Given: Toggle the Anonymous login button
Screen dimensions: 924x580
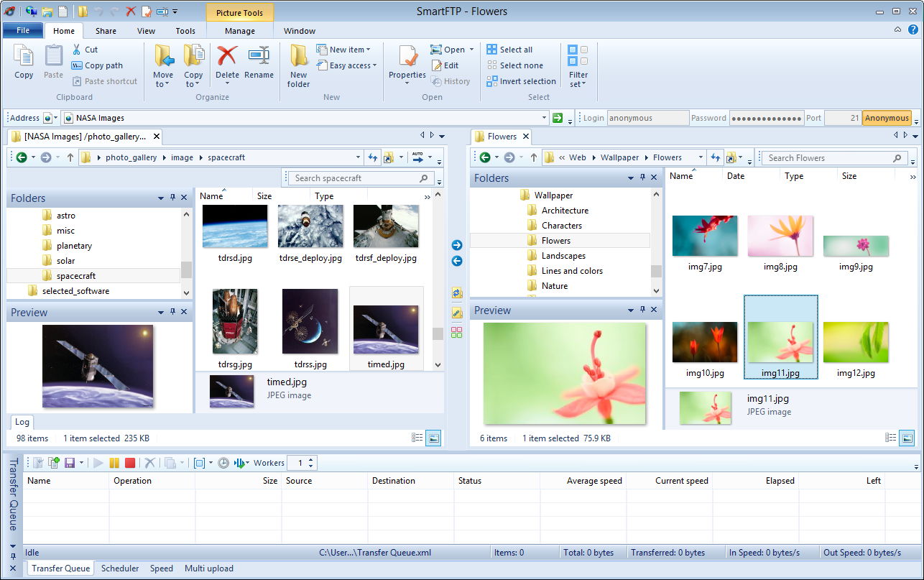Looking at the screenshot, I should pos(887,118).
